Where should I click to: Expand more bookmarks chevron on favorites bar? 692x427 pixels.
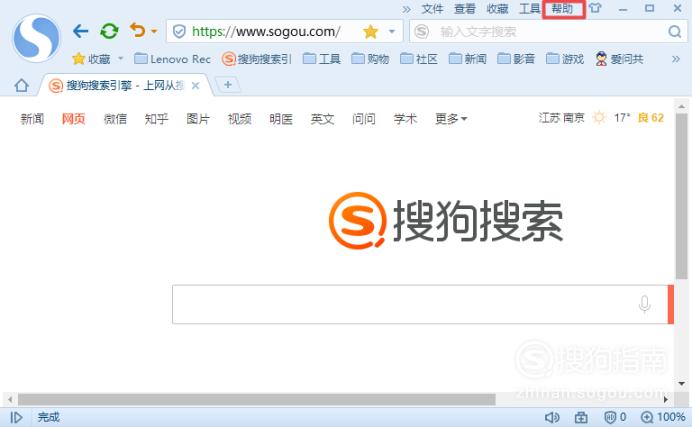676,59
